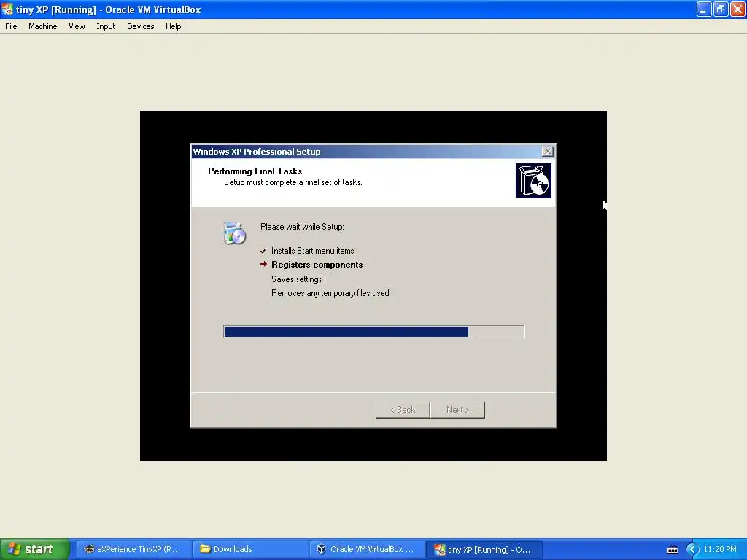This screenshot has width=747, height=560.
Task: Close the Windows XP Professional Setup dialog
Action: (x=548, y=152)
